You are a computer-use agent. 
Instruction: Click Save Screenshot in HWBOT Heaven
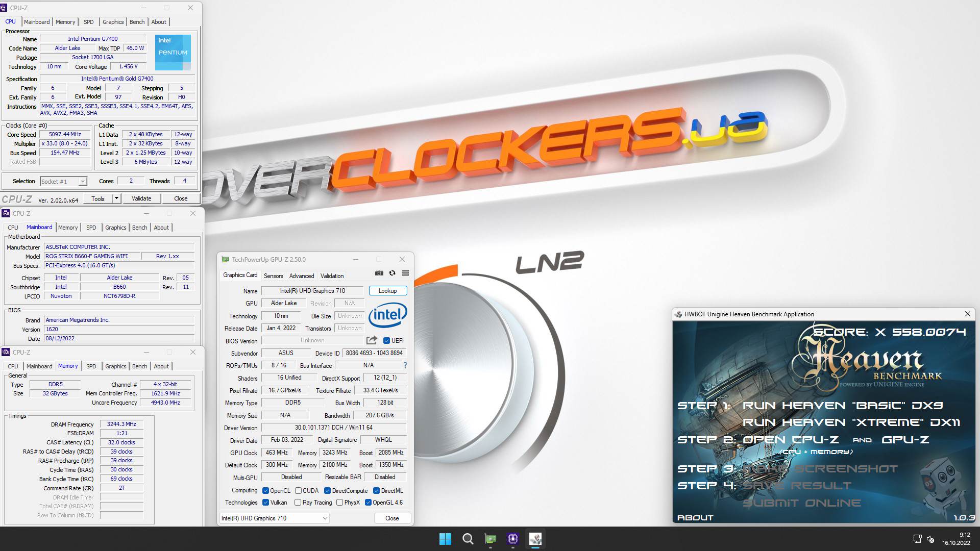pos(820,469)
